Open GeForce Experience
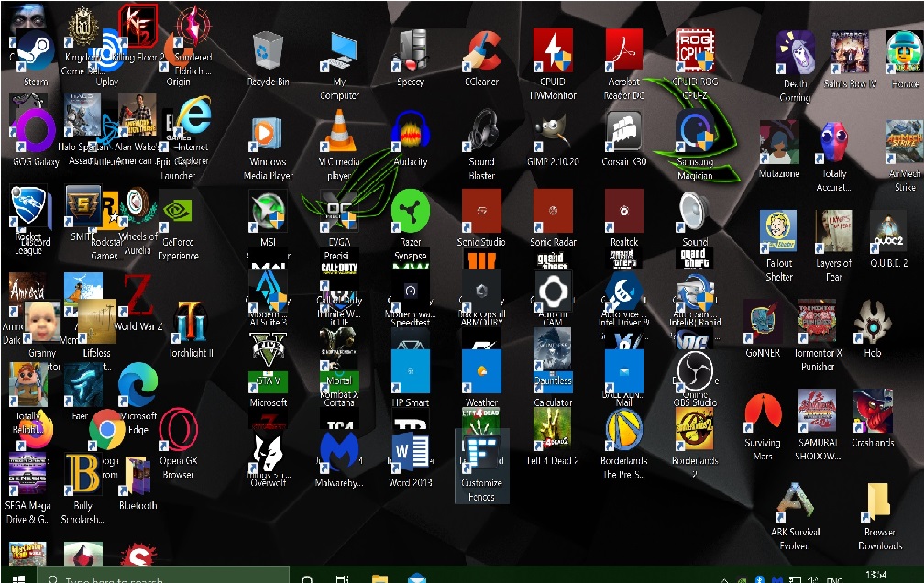The image size is (924, 583). coord(178,213)
